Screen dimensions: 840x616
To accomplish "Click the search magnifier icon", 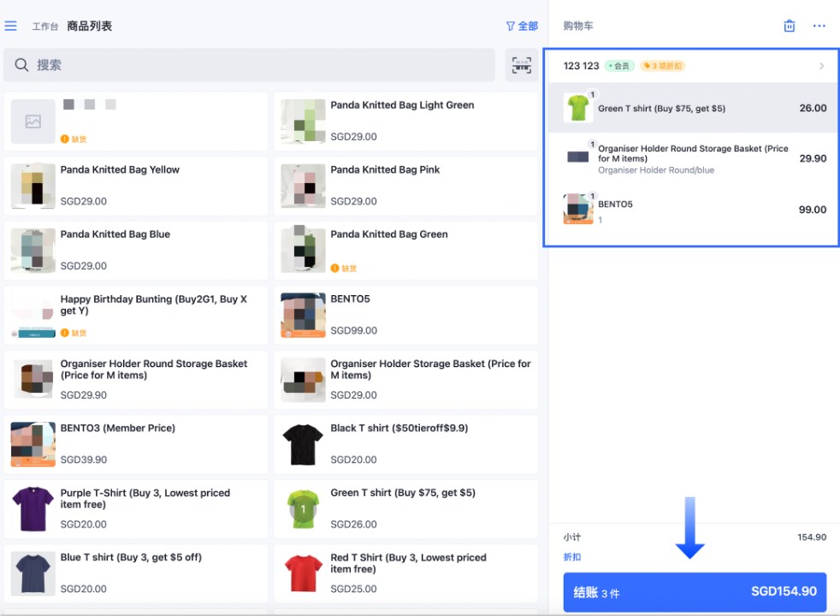I will click(21, 65).
